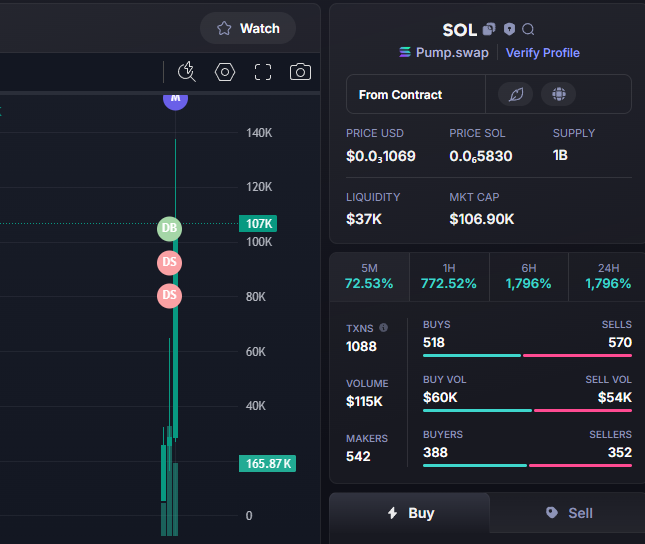Click the Watch star button
The height and width of the screenshot is (544, 645).
tap(248, 28)
